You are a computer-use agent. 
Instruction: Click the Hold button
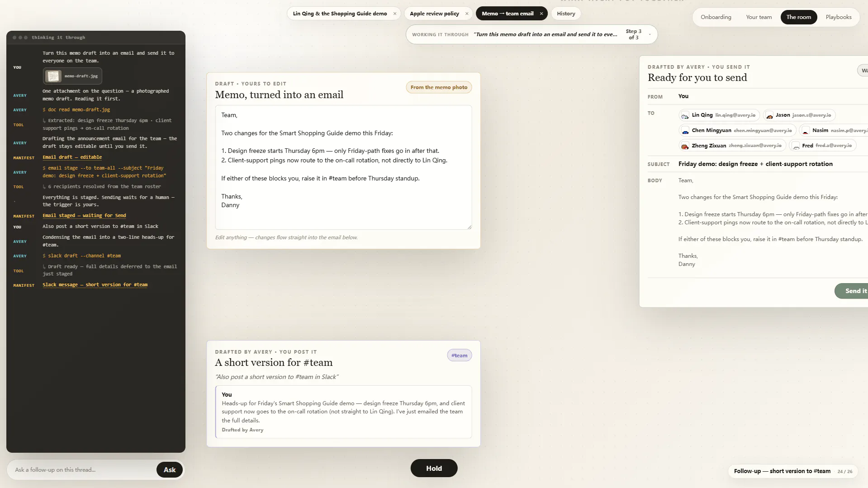434,468
